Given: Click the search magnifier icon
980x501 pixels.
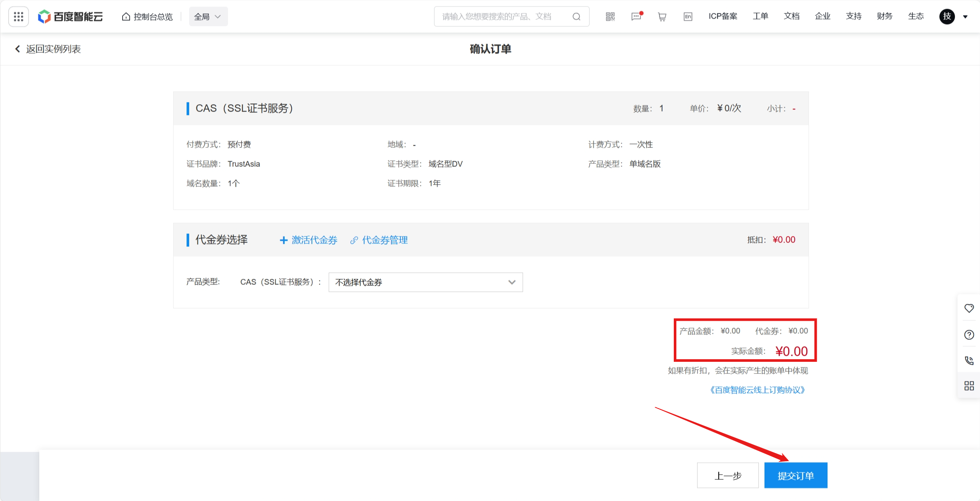Looking at the screenshot, I should click(576, 16).
